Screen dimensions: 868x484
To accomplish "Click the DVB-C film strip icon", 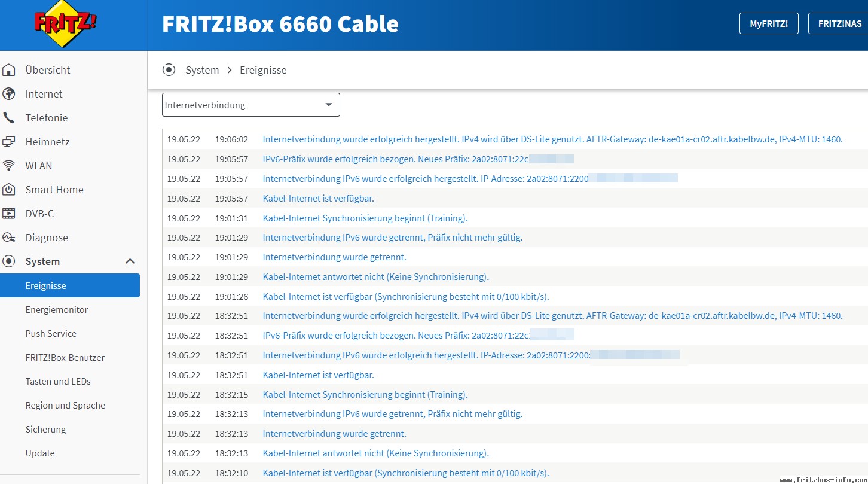I will point(9,214).
